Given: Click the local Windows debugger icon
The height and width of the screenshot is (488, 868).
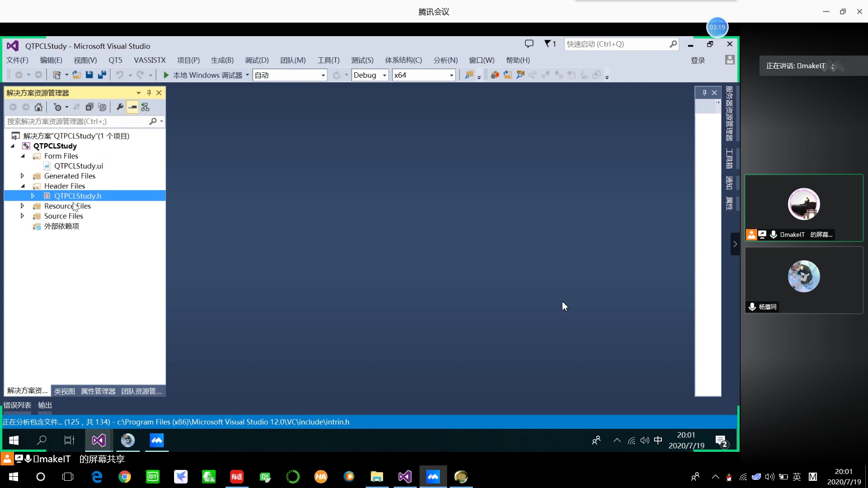Looking at the screenshot, I should point(166,75).
